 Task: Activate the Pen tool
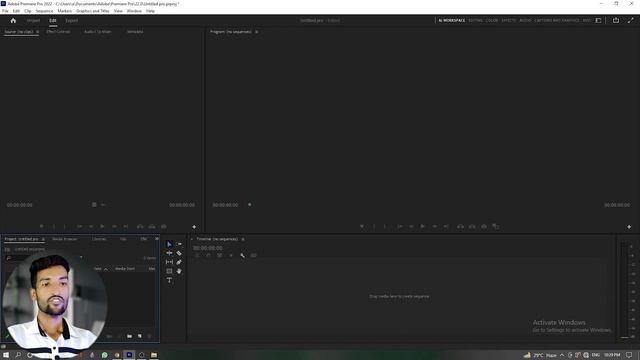pos(179,262)
